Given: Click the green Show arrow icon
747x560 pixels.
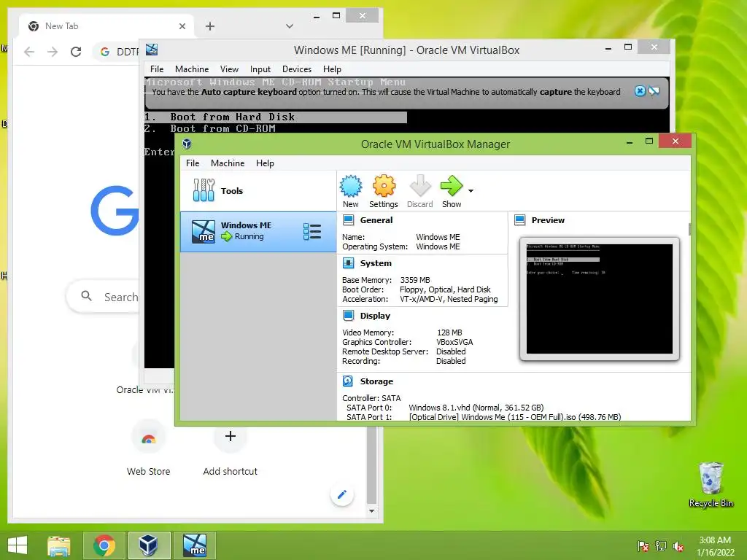Looking at the screenshot, I should (451, 186).
